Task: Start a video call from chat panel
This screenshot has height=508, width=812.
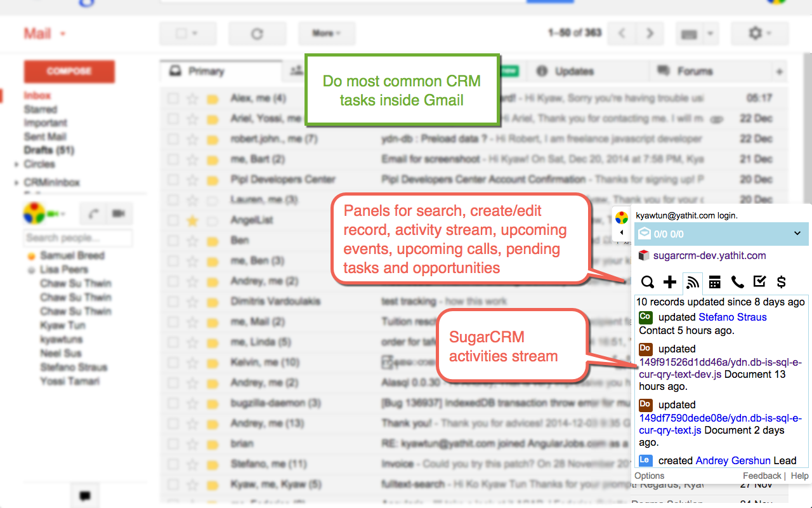Action: 118,214
